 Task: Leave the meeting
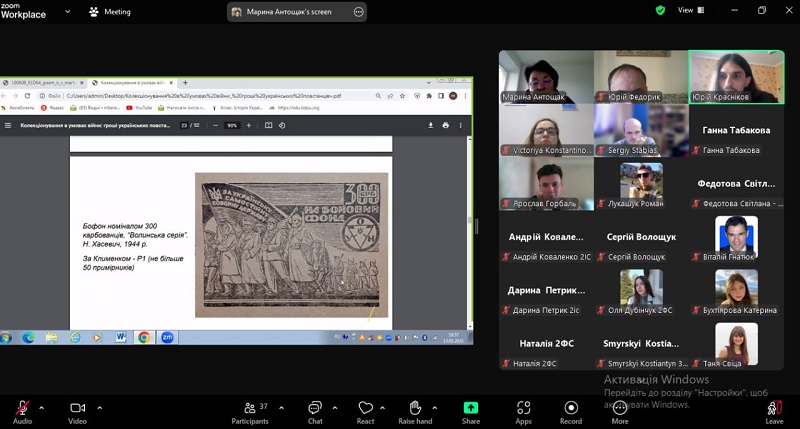(x=774, y=412)
